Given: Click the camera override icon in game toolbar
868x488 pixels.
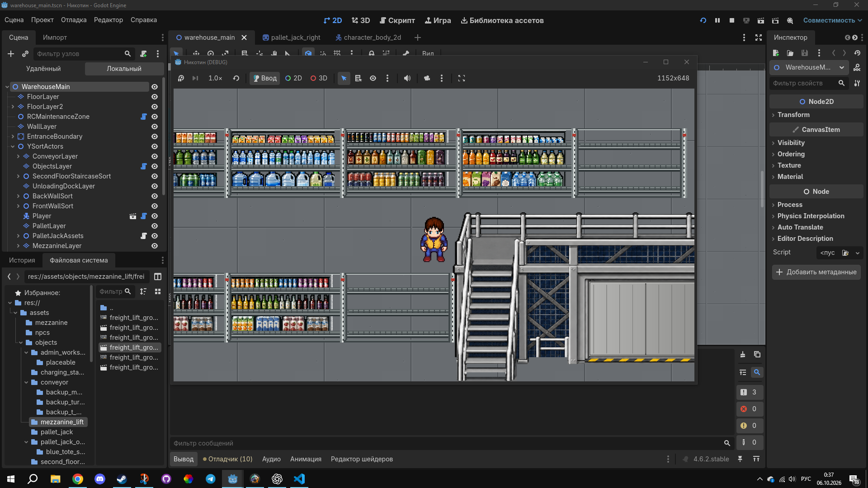Looking at the screenshot, I should coord(427,78).
